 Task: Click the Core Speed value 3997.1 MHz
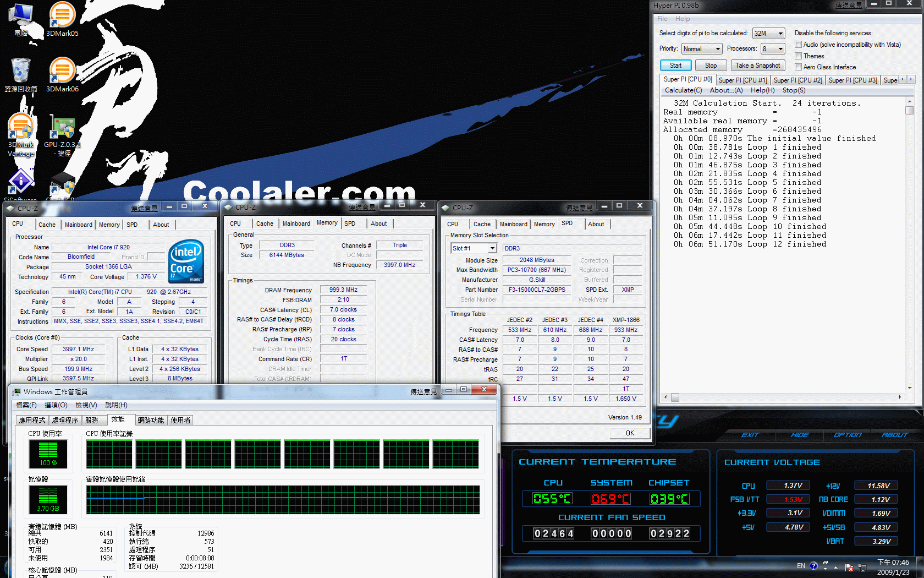[x=78, y=349]
